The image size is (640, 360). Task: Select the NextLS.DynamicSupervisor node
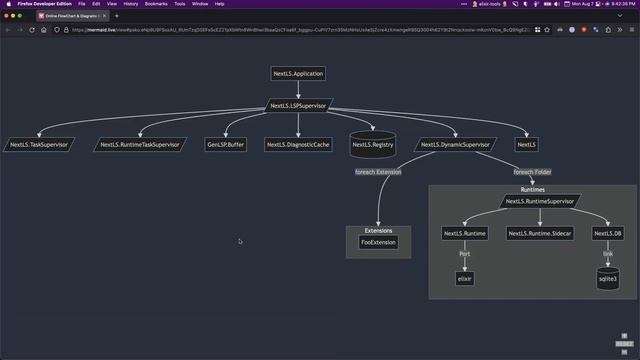(x=455, y=144)
